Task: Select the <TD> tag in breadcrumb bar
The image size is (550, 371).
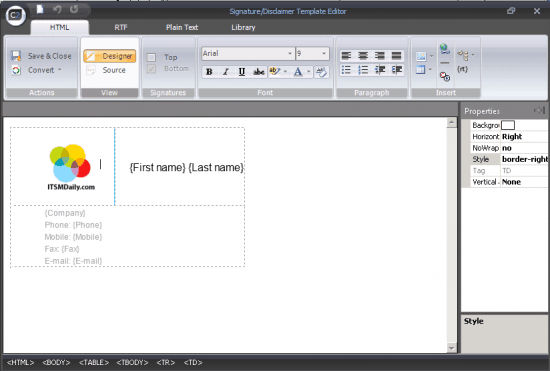Action: [193, 363]
